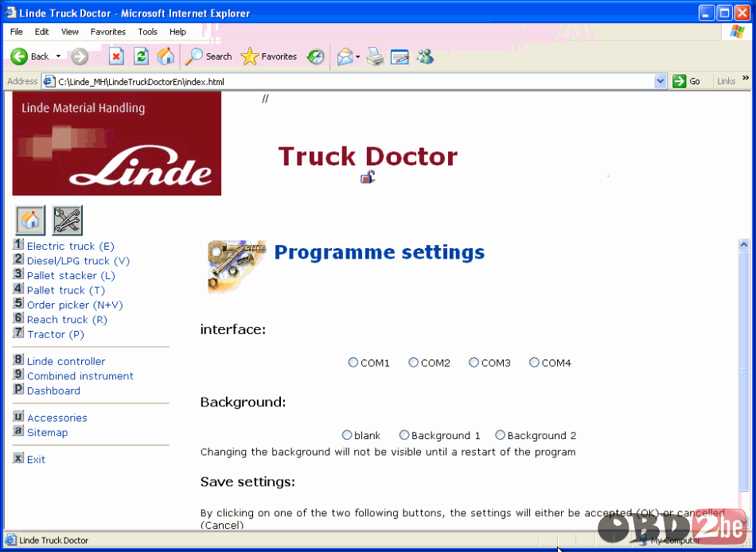Image resolution: width=756 pixels, height=552 pixels.
Task: Select the COM4 interface radio button
Action: [x=534, y=362]
